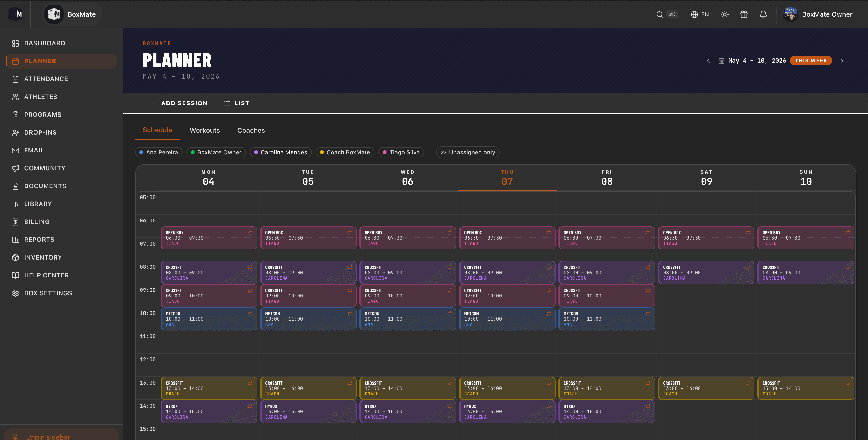Screen dimensions: 868x440
Task: Open Help Center in sidebar
Action: pyautogui.click(x=61, y=275)
